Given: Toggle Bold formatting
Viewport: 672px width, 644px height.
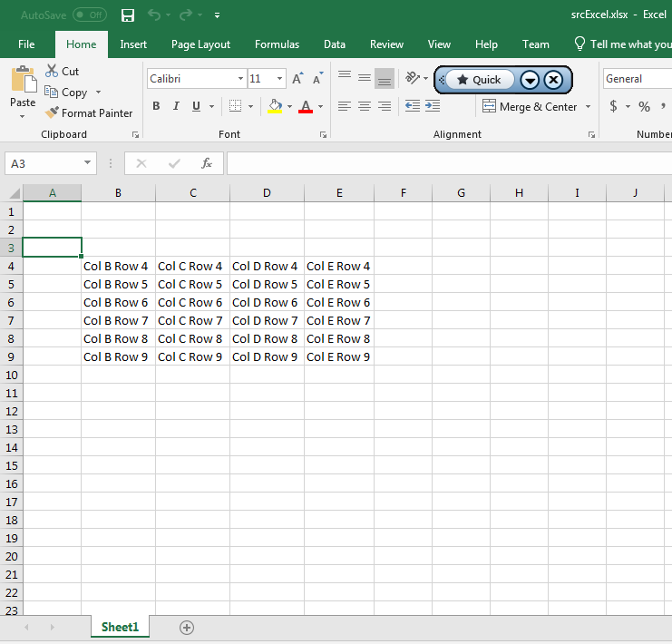Looking at the screenshot, I should 156,106.
